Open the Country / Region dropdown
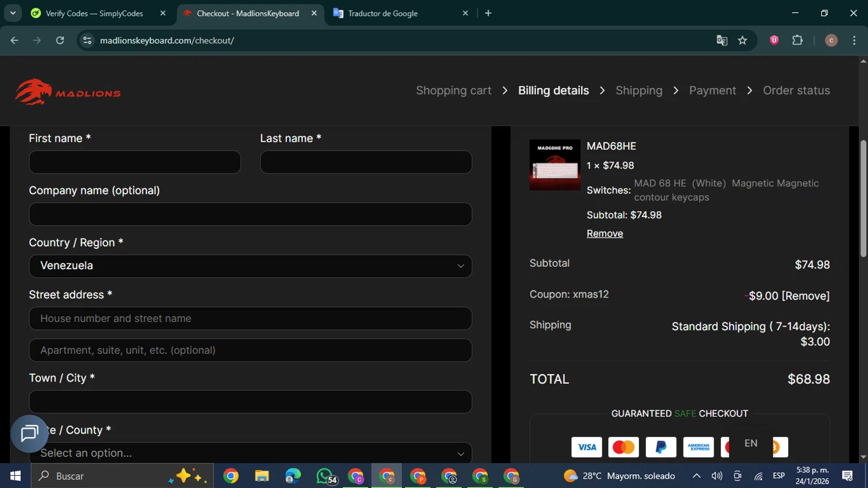Viewport: 868px width, 488px height. 251,266
